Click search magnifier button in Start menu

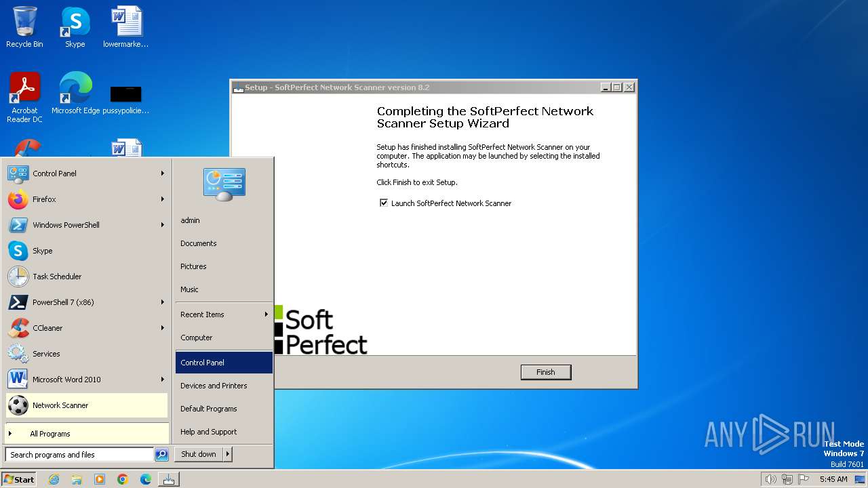[x=161, y=455]
